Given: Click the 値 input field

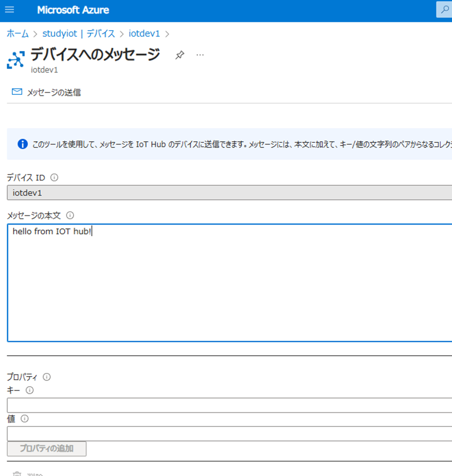Looking at the screenshot, I should pos(230,434).
